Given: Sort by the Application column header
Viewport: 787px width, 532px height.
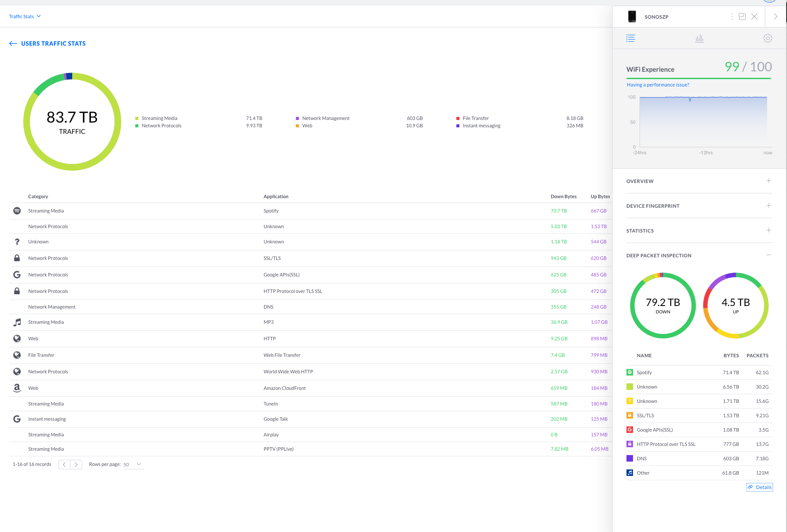Looking at the screenshot, I should pyautogui.click(x=276, y=196).
